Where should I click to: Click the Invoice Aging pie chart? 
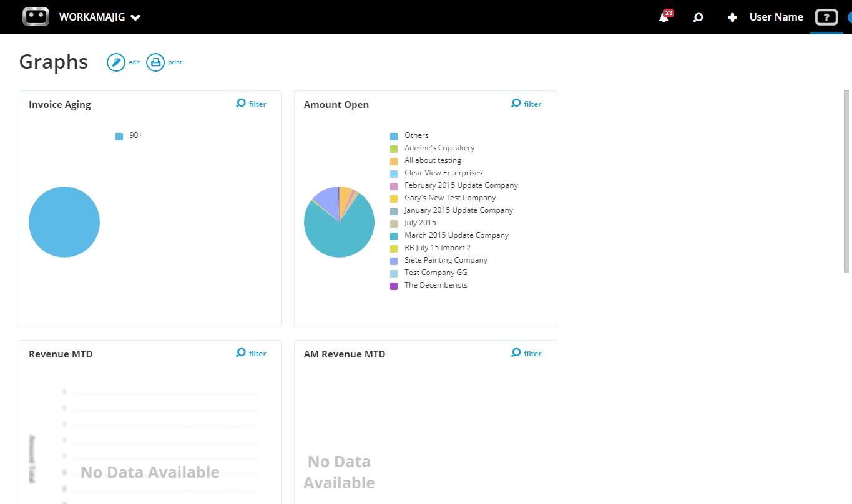64,222
